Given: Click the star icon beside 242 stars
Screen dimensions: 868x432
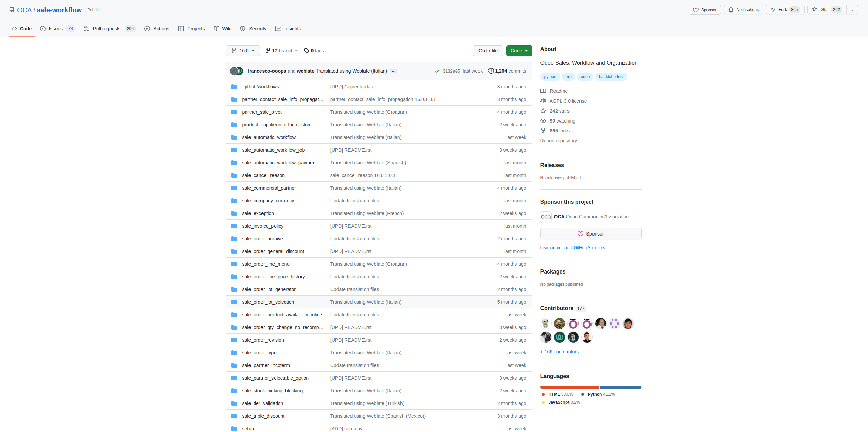Looking at the screenshot, I should pyautogui.click(x=543, y=111).
